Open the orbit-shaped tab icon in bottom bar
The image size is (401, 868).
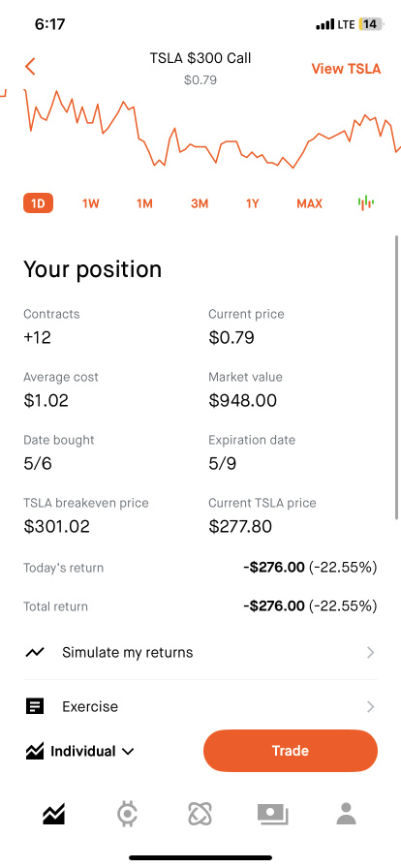[200, 814]
